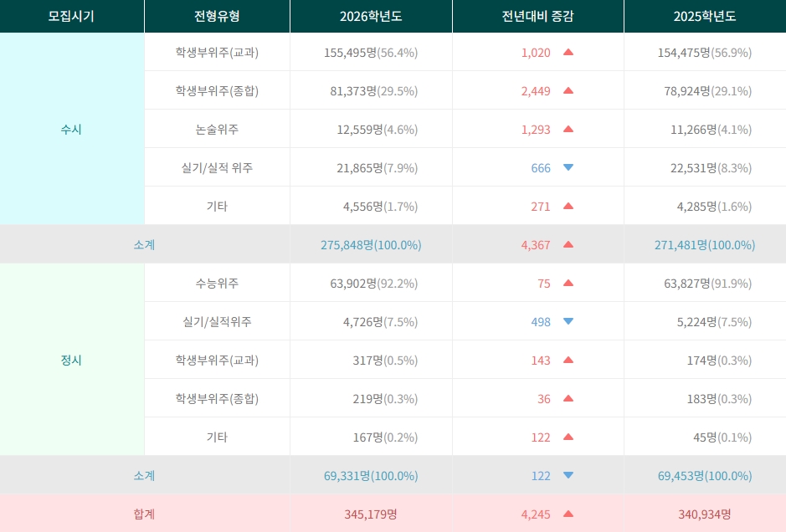Select the 정시 category cell
Image resolution: width=786 pixels, height=532 pixels.
71,360
